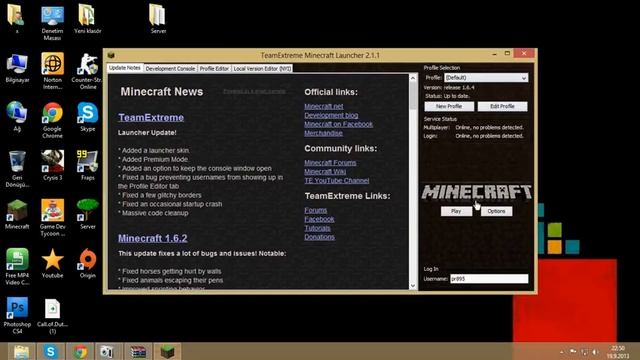Viewport: 640px width, 360px height.
Task: Click the launcher title bar box icon
Action: (111, 55)
